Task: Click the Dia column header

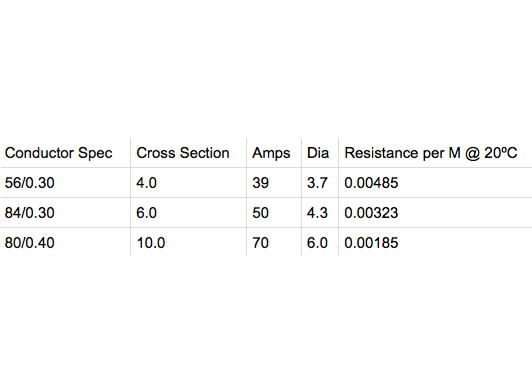Action: tap(318, 153)
